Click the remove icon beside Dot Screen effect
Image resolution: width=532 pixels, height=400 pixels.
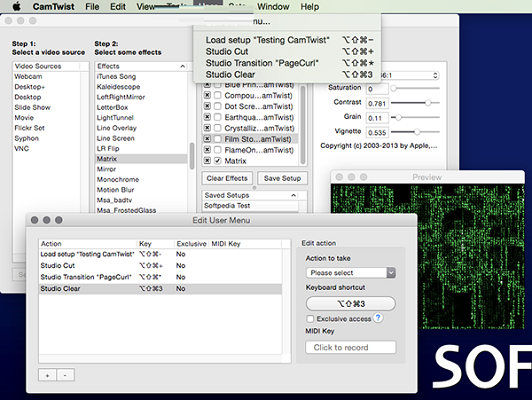click(x=207, y=106)
